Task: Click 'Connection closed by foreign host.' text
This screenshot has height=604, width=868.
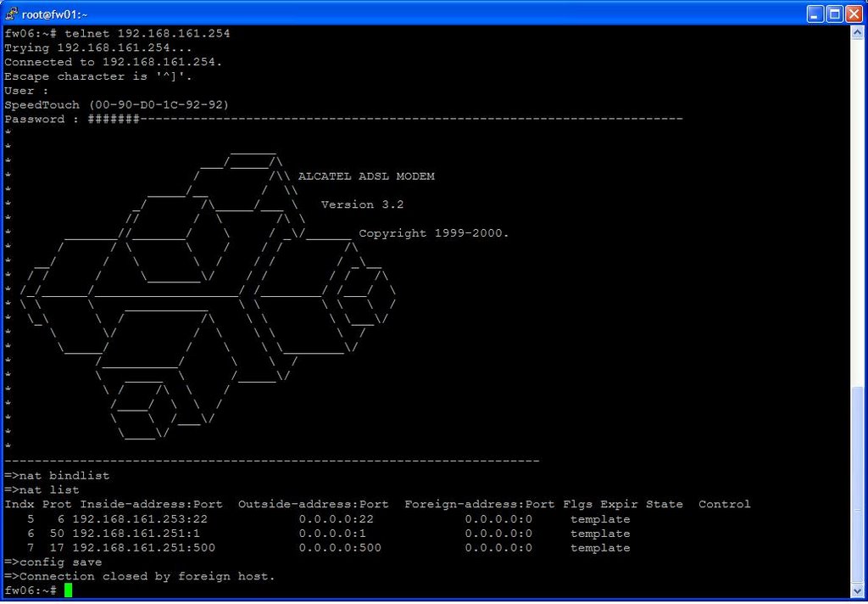Action: [x=147, y=576]
